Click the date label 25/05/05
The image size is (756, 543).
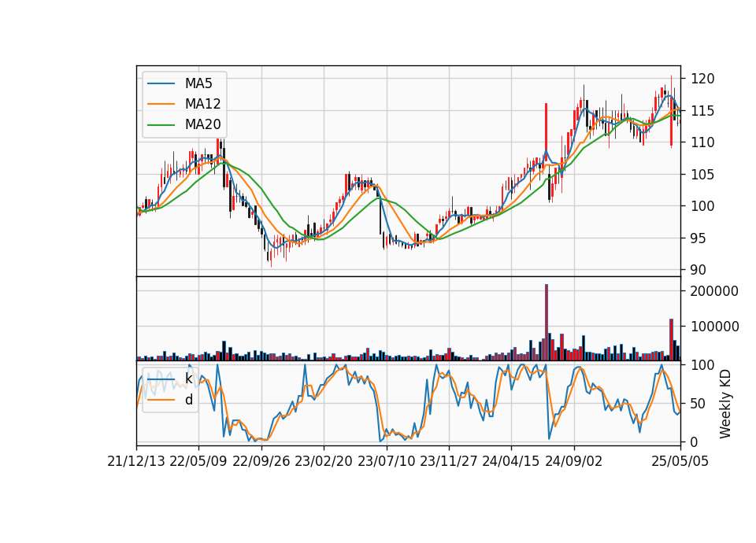pos(680,461)
